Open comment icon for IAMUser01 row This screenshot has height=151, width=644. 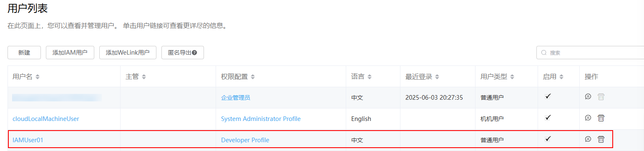(x=588, y=139)
